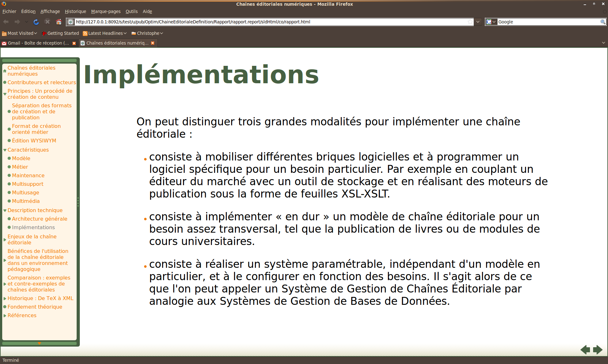This screenshot has width=608, height=364.
Task: Open Format de création orienté métier
Action: point(36,129)
